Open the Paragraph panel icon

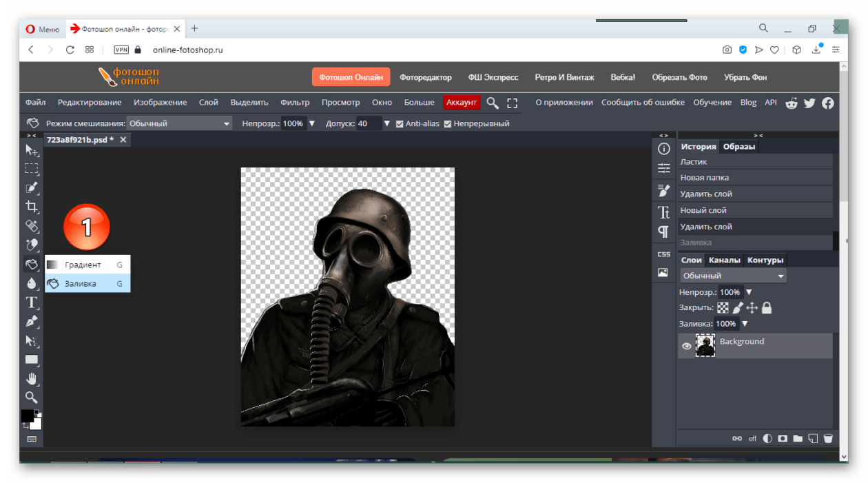(663, 232)
